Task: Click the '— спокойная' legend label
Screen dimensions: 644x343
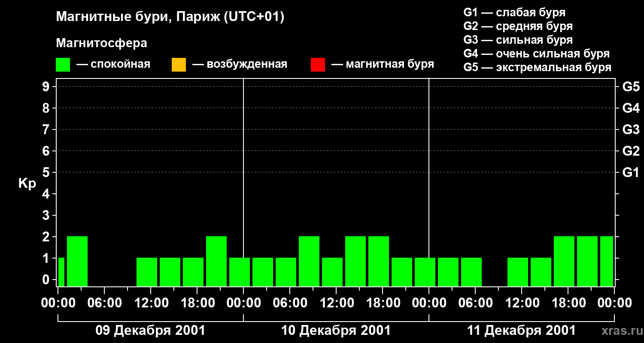Action: tap(113, 64)
